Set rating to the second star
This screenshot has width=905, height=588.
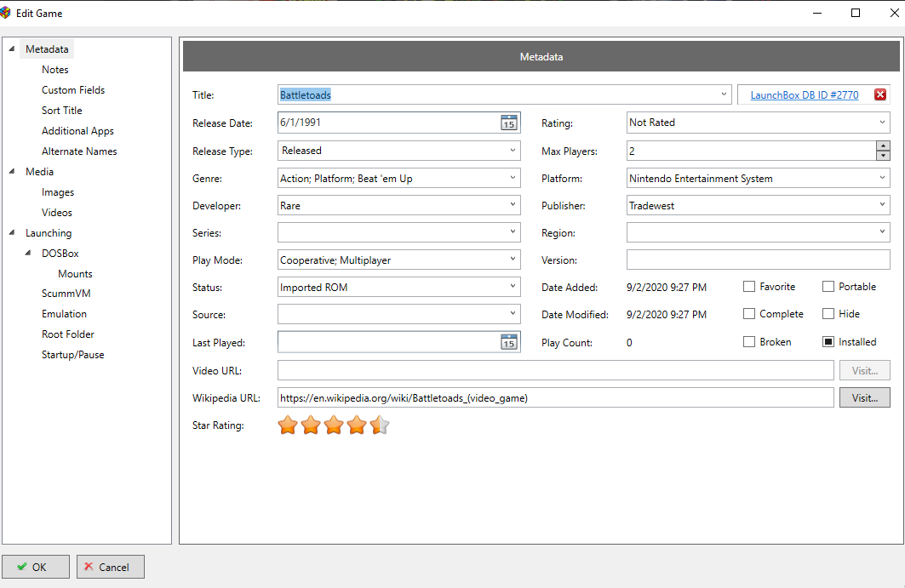click(x=311, y=425)
